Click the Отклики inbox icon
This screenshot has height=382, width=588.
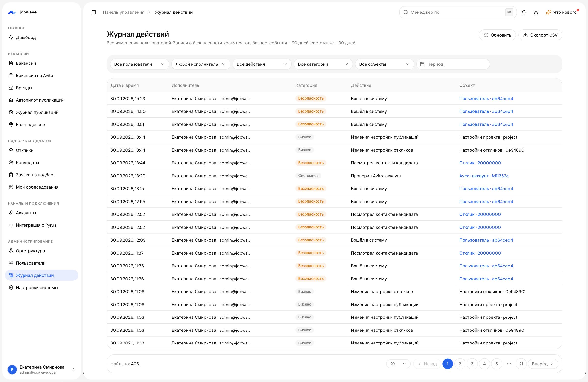pyautogui.click(x=11, y=150)
